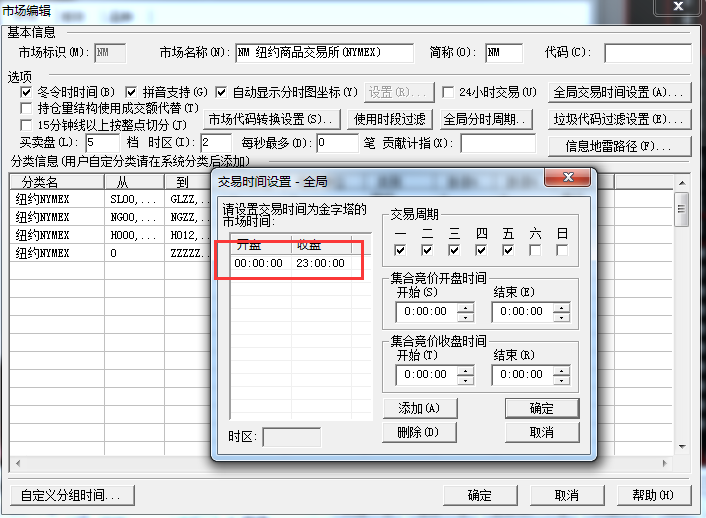Click 市场名称 input field

(x=324, y=53)
